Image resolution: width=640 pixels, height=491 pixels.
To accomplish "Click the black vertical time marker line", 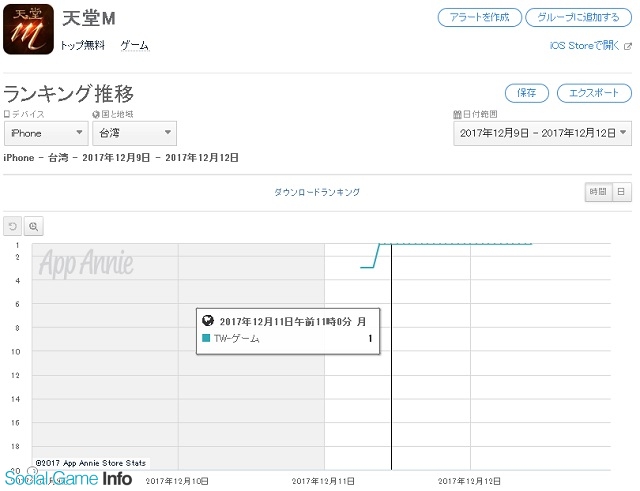I will point(391,356).
